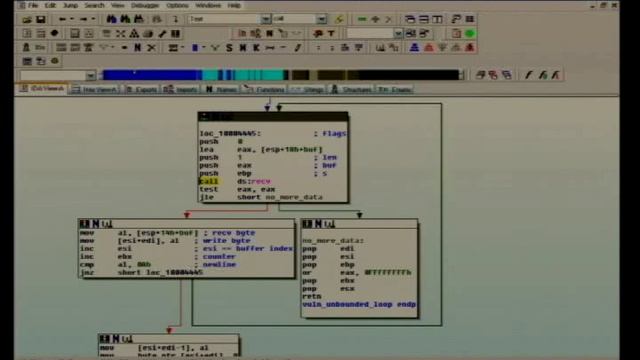Click the 'loc_10004445:' label in graph
640x360 pixels.
(x=230, y=133)
